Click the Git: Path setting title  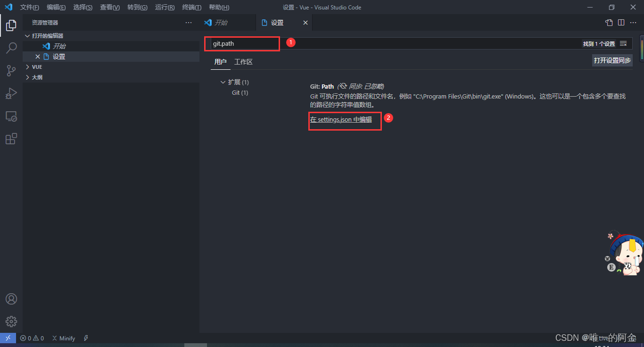pyautogui.click(x=322, y=86)
